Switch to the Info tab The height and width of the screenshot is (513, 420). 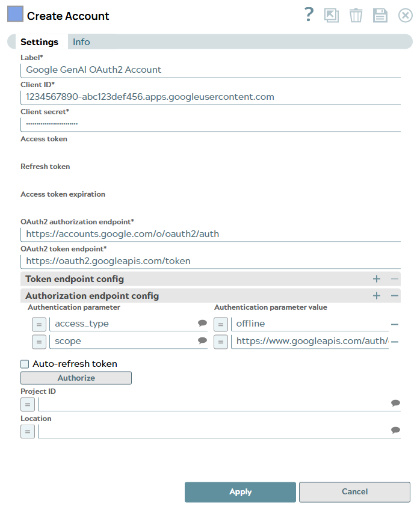coord(81,41)
